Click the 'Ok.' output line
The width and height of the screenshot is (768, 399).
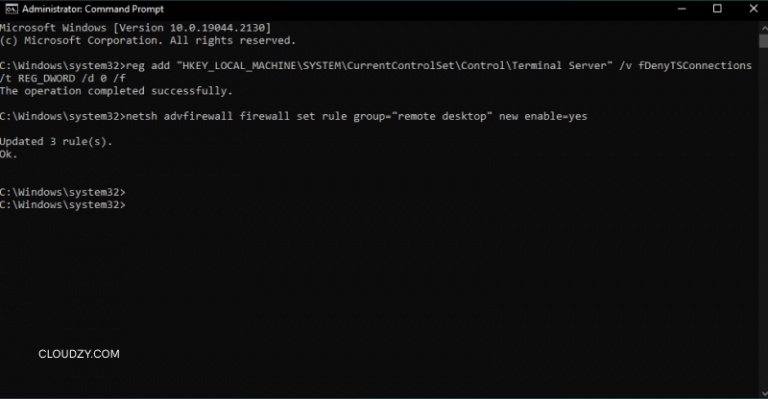(9, 154)
